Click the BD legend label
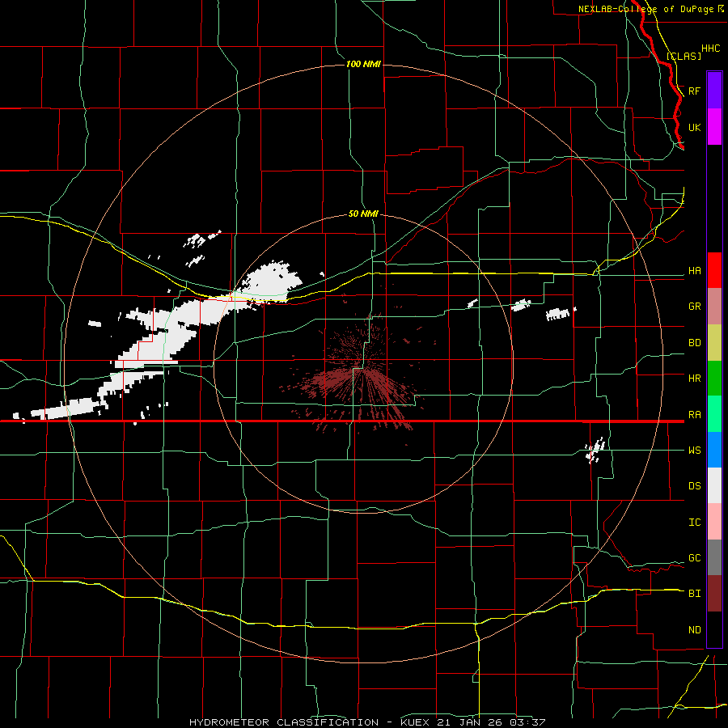The height and width of the screenshot is (728, 728). 695,343
